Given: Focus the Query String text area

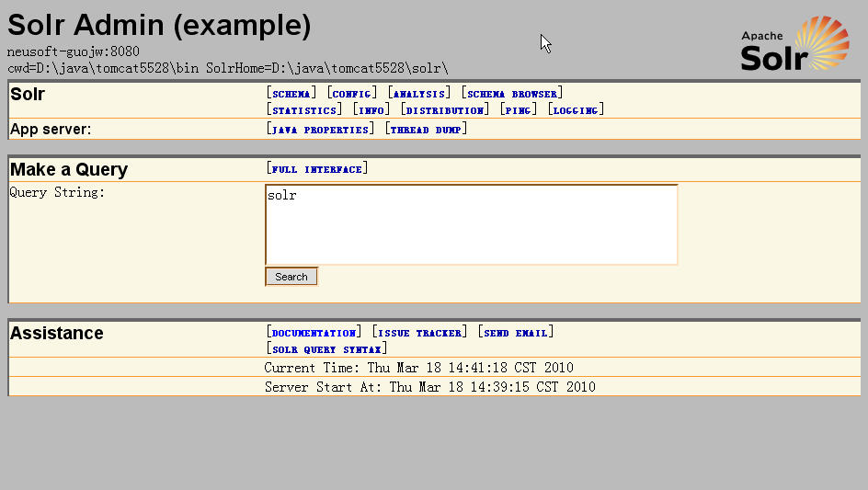Looking at the screenshot, I should point(472,225).
